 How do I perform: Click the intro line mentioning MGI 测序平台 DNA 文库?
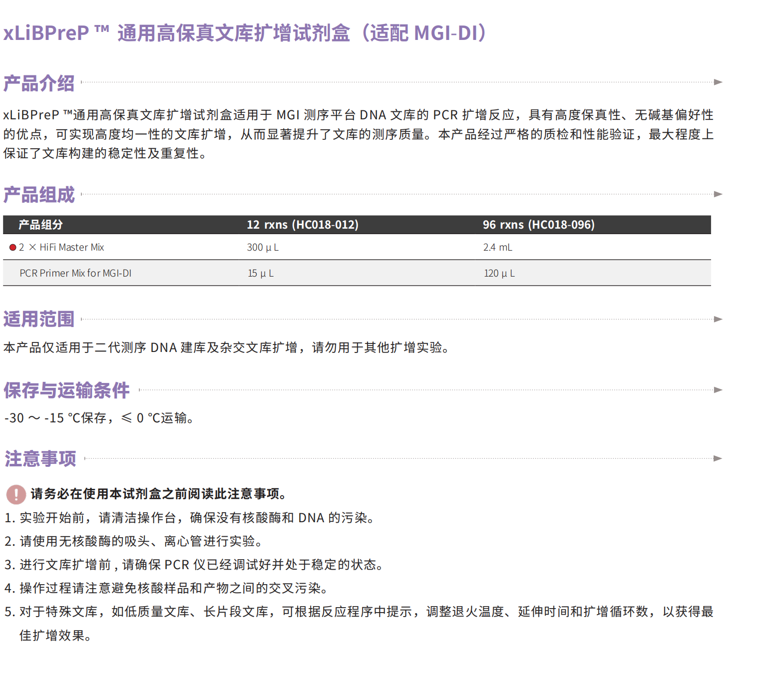point(359,115)
